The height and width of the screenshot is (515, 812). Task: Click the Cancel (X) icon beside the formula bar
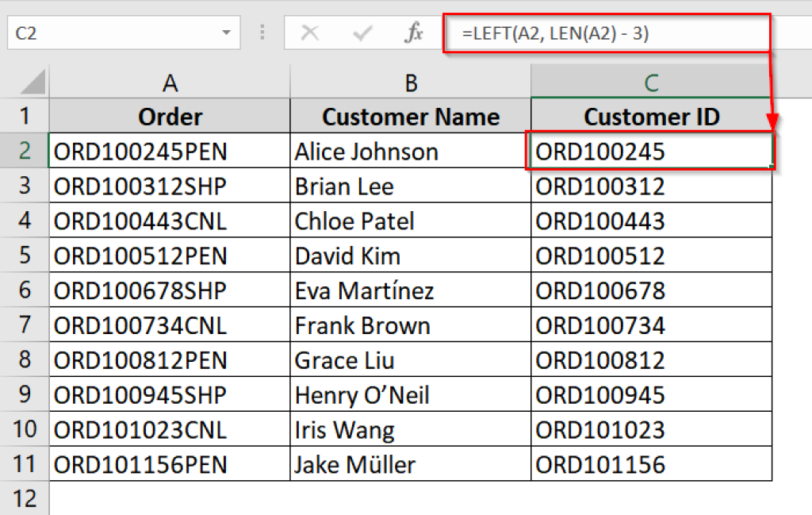pyautogui.click(x=310, y=33)
